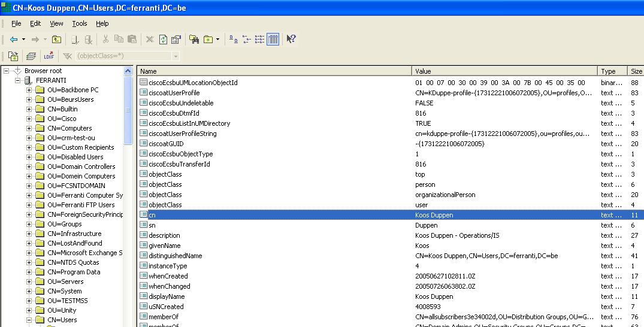
Task: Select OU=Unity in the tree
Action: point(62,310)
